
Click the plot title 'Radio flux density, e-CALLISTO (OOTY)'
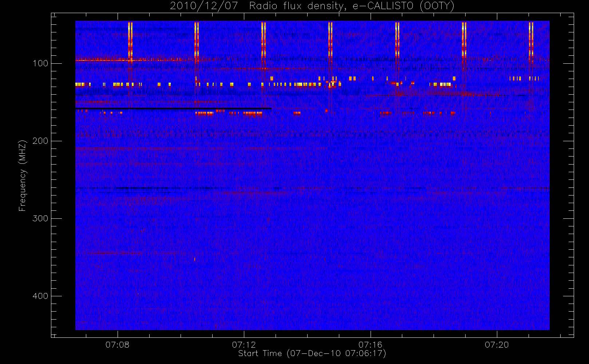352,6
